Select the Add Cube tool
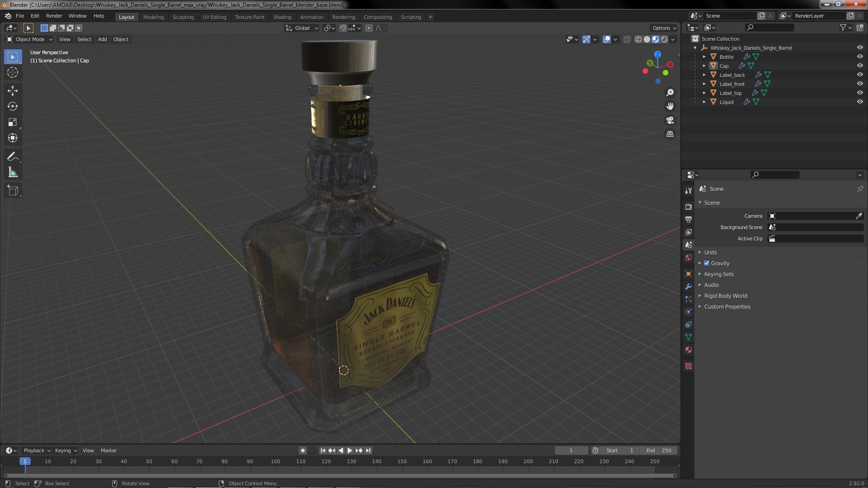 coord(13,190)
